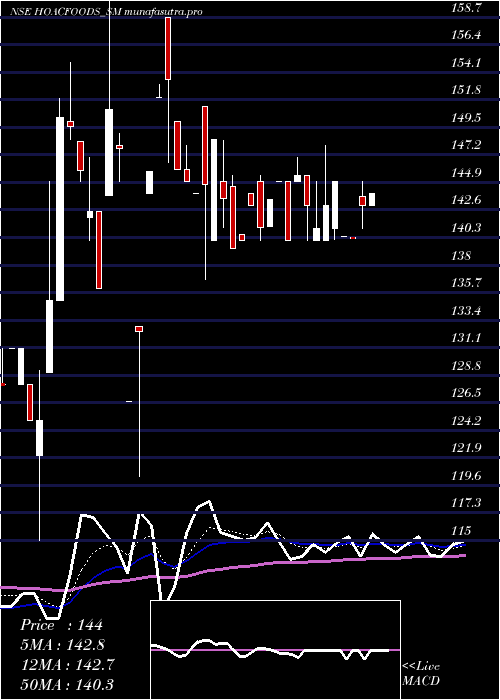Click the 149.5 price axis label
Viewport: 500px width, 700px height.
coord(466,118)
